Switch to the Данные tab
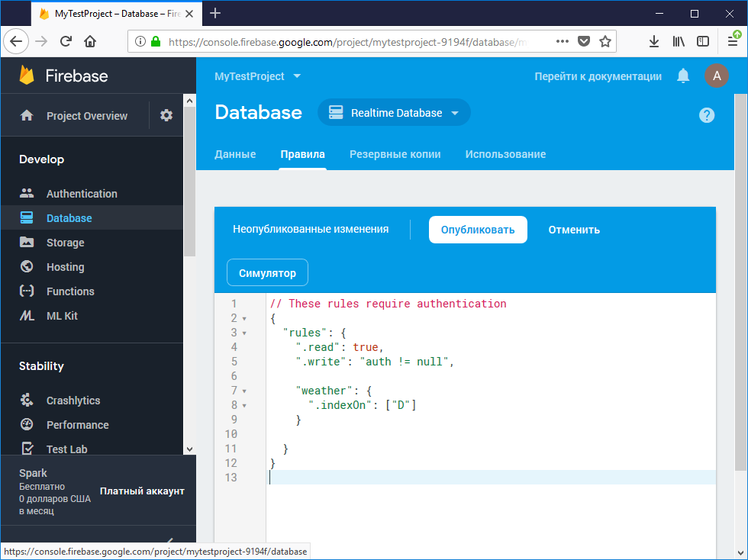Viewport: 748px width, 560px height. 235,154
